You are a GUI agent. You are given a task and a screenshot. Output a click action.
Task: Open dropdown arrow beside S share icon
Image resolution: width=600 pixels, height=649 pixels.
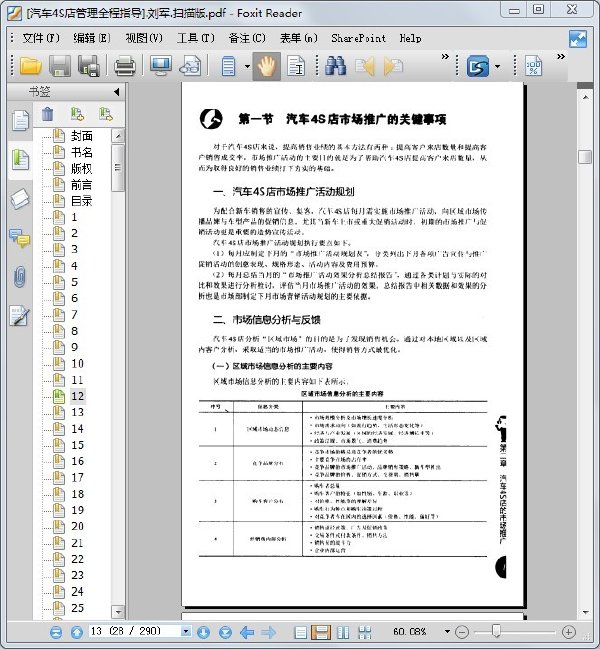(x=497, y=66)
